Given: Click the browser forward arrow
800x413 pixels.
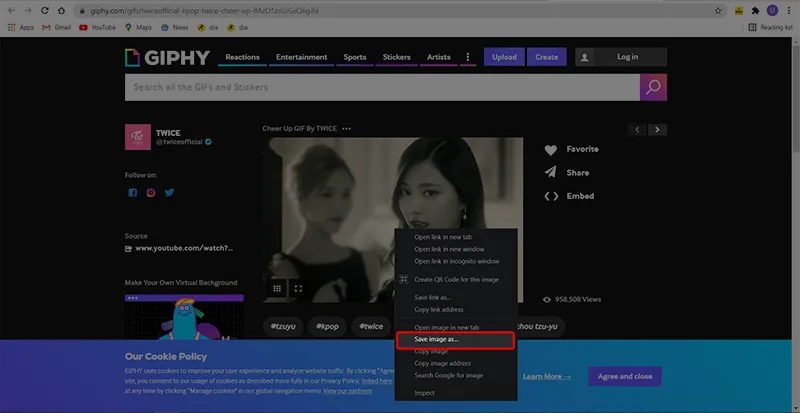Looking at the screenshot, I should coord(28,11).
